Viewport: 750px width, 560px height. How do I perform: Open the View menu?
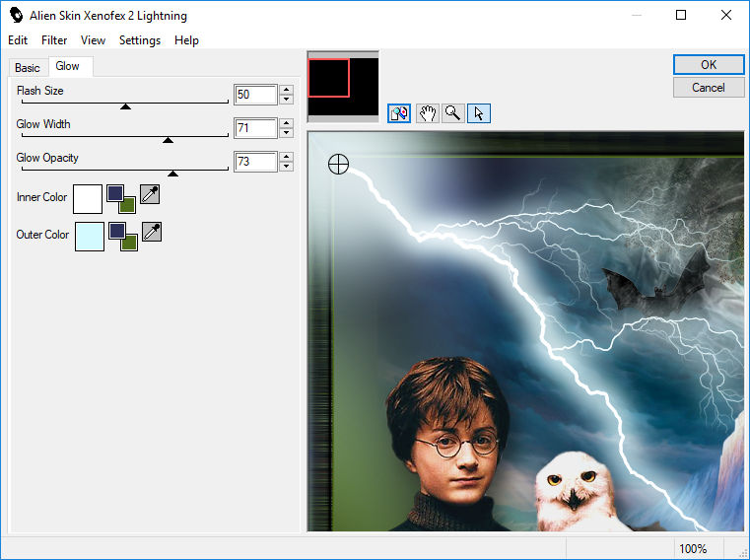click(93, 40)
